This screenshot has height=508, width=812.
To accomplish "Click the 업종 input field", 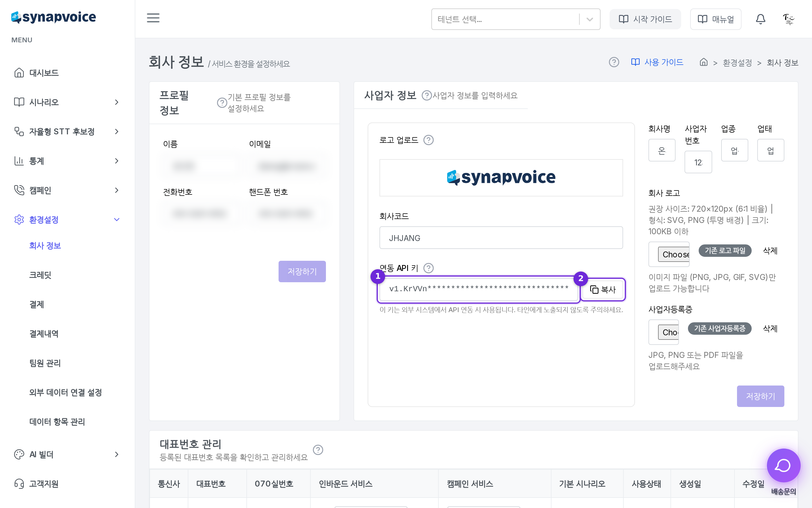I will [x=734, y=150].
